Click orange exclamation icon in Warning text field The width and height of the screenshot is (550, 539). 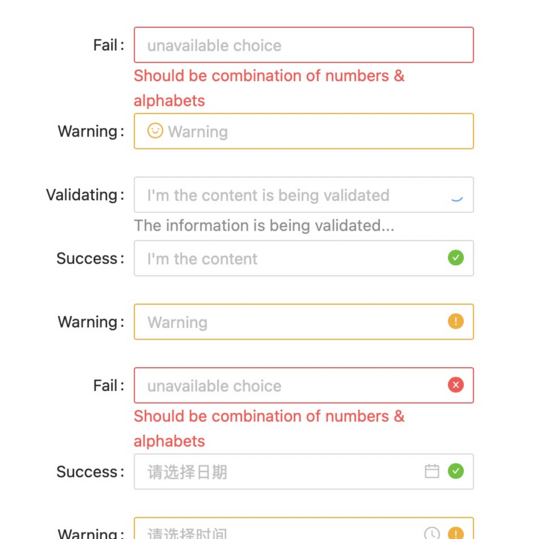[x=456, y=321]
